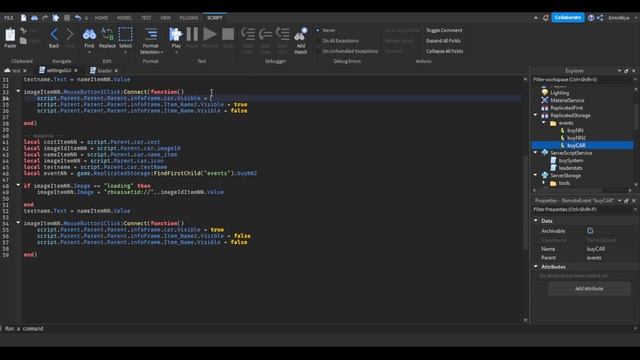Open the Format Selection dropdown arrow
This screenshot has height=360, width=640.
click(162, 52)
